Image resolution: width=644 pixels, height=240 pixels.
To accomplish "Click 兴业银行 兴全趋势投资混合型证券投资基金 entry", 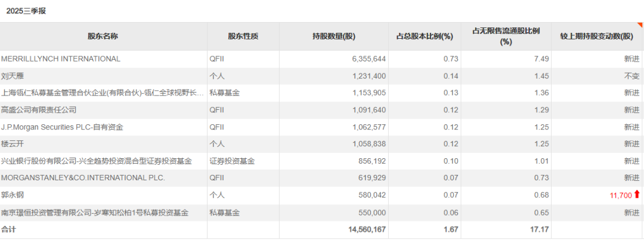I will pos(97,161).
